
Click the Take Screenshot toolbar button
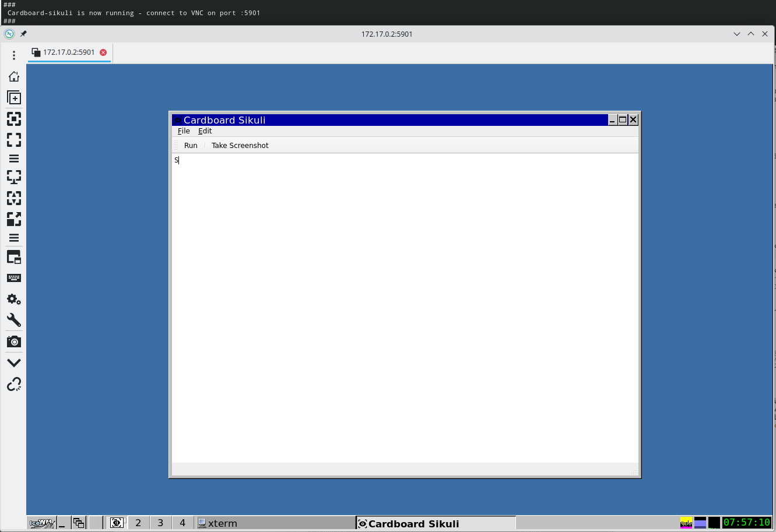tap(240, 146)
